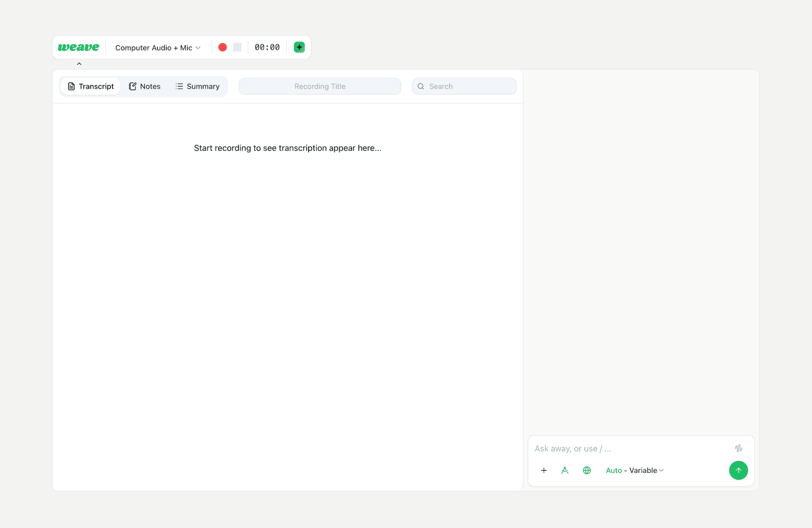Click the green sparkle AI icon
This screenshot has width=812, height=528.
tap(299, 47)
